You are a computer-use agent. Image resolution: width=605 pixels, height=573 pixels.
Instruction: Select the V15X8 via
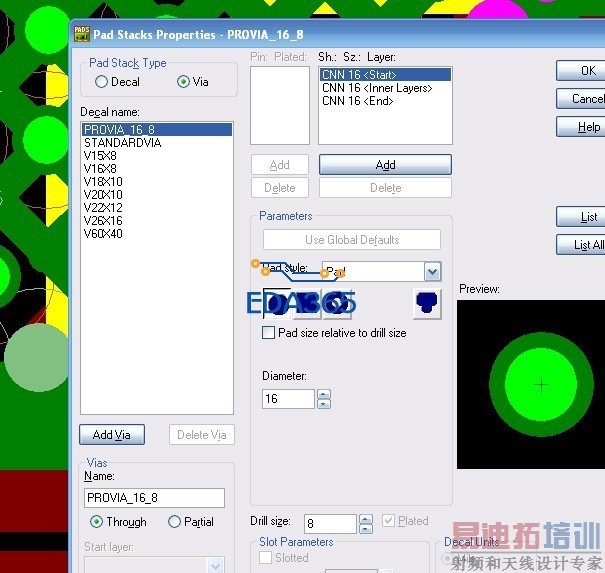coord(157,156)
